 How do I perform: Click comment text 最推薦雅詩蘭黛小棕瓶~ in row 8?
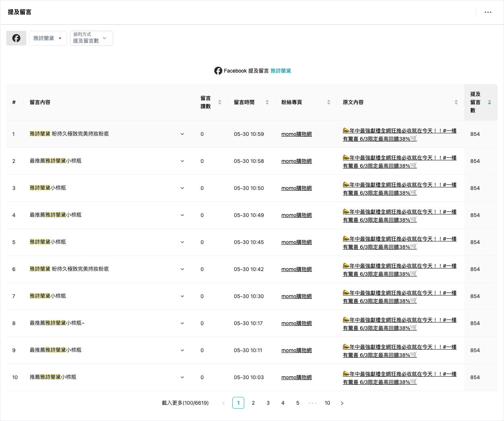point(57,323)
